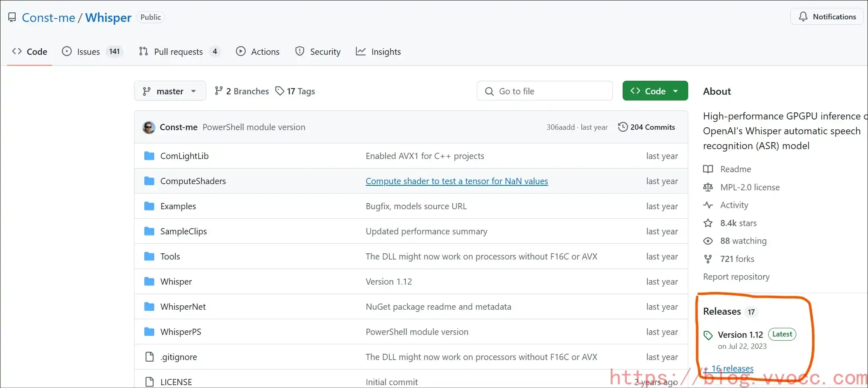Click Const-me author avatar
868x388 pixels.
click(149, 127)
